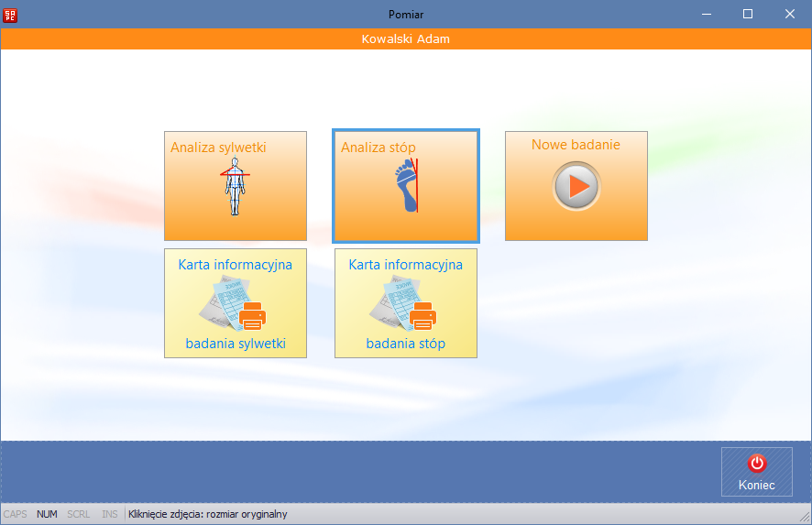812x525 pixels.
Task: Click the Koniec button label
Action: pos(756,485)
